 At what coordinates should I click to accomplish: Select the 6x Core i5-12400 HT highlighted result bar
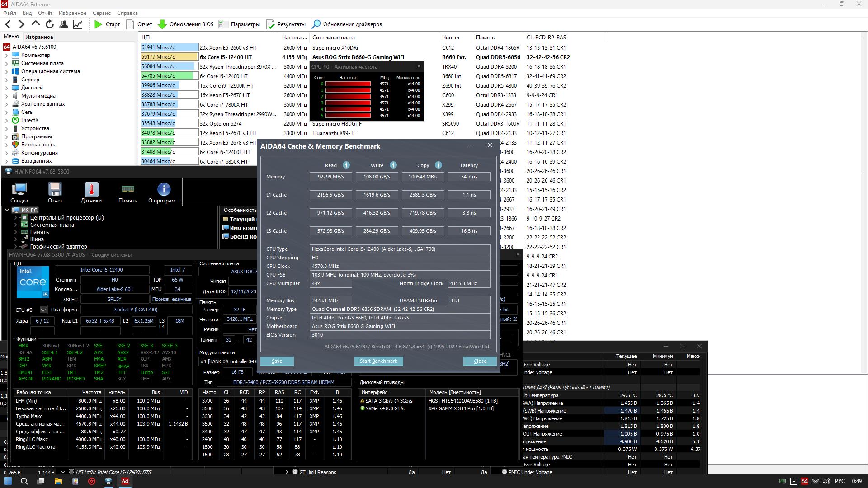tap(169, 57)
